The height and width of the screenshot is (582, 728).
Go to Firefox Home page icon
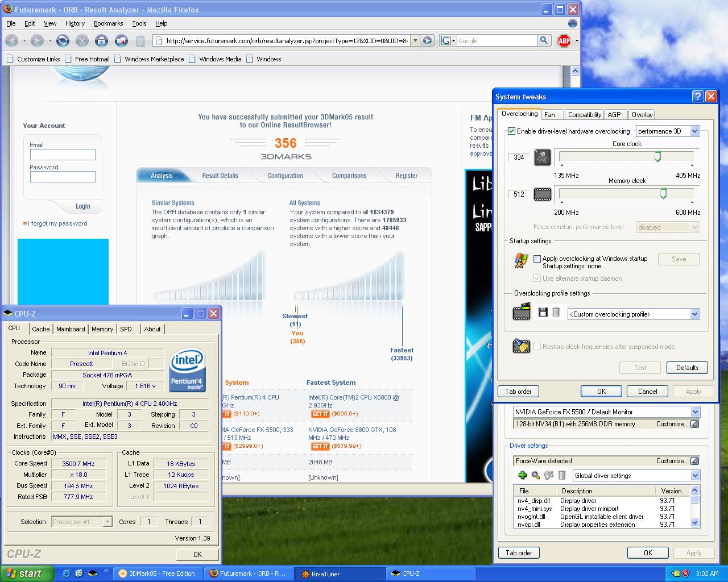coord(101,40)
